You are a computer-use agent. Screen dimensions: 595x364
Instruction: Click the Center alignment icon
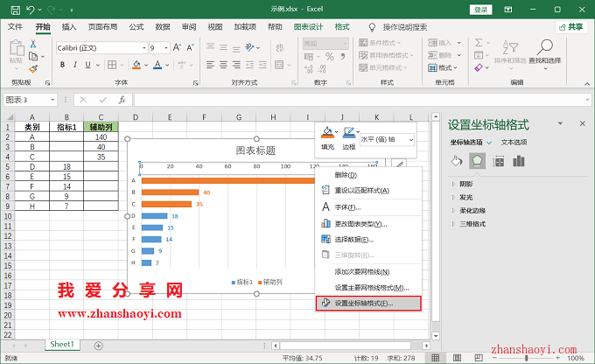click(x=223, y=65)
